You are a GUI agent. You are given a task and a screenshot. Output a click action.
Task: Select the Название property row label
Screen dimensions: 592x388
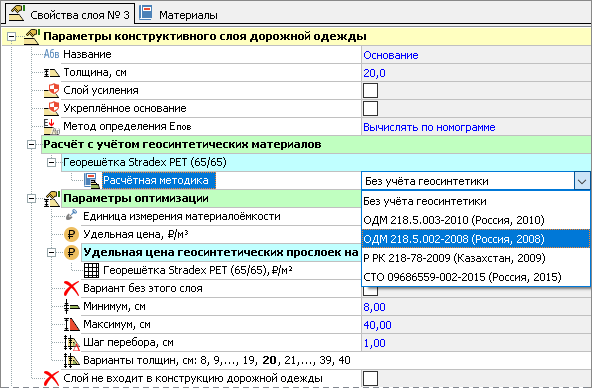click(87, 54)
